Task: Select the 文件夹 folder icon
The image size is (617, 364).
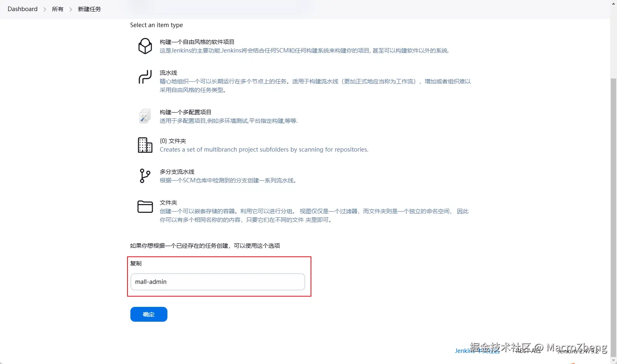Action: (x=145, y=207)
